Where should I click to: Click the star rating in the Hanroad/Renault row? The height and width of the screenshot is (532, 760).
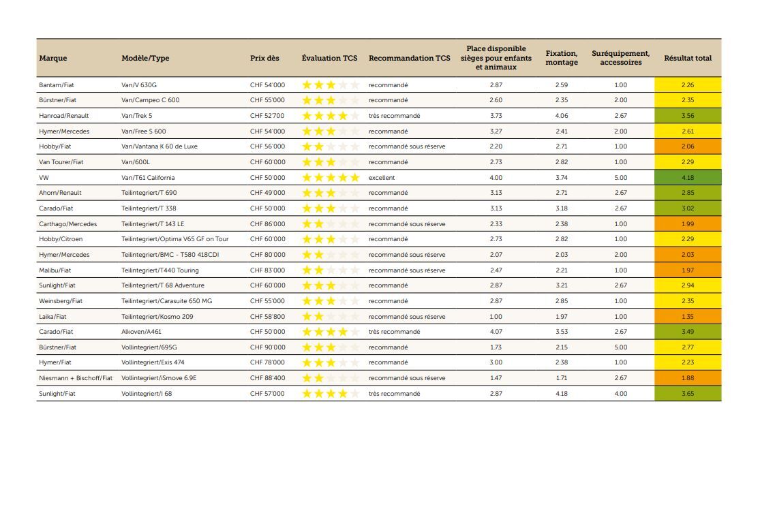click(331, 116)
